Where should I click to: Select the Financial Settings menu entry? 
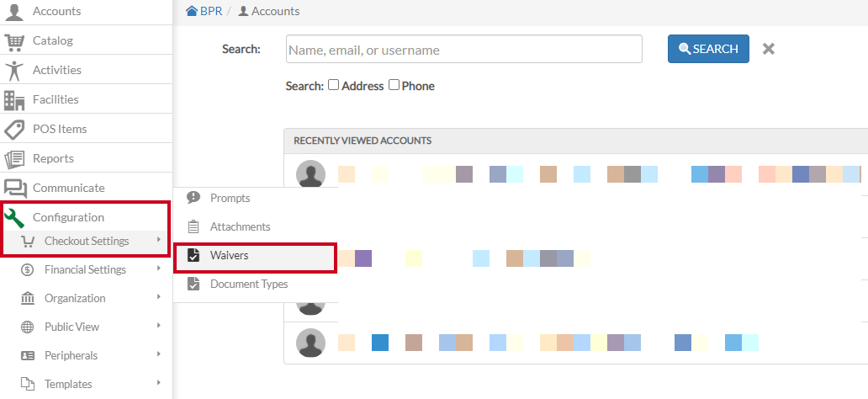(x=86, y=270)
